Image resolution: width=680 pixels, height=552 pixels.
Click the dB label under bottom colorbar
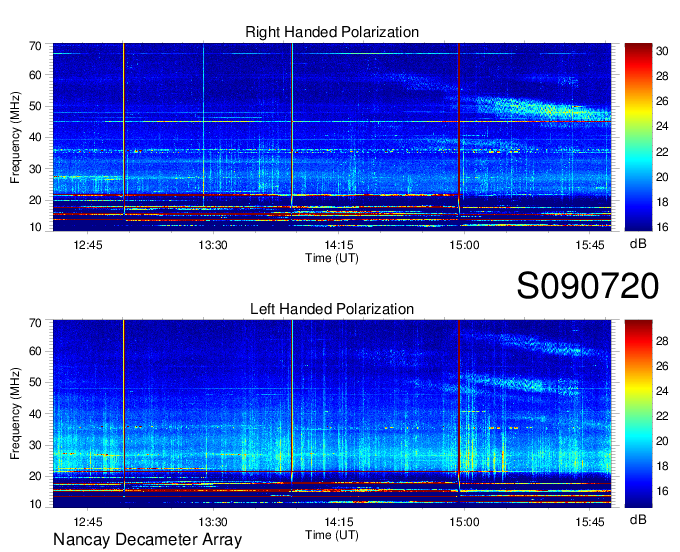[x=638, y=520]
